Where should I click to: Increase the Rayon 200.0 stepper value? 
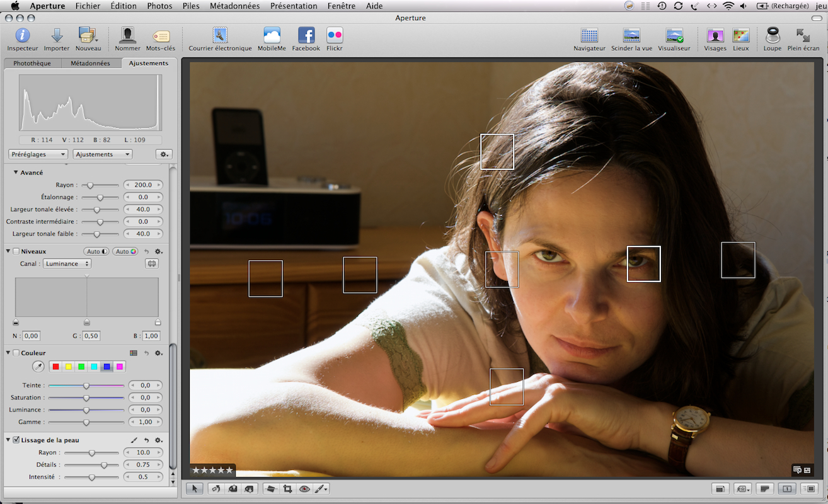(x=159, y=185)
